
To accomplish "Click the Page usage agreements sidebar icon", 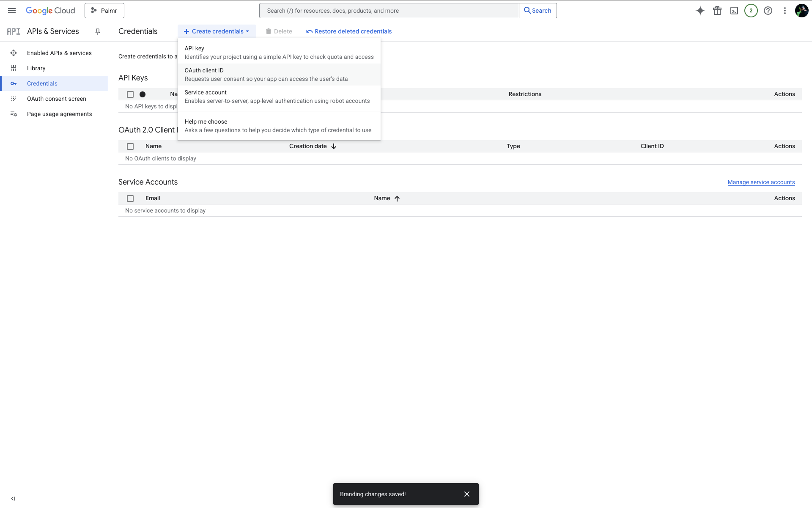I will coord(14,114).
